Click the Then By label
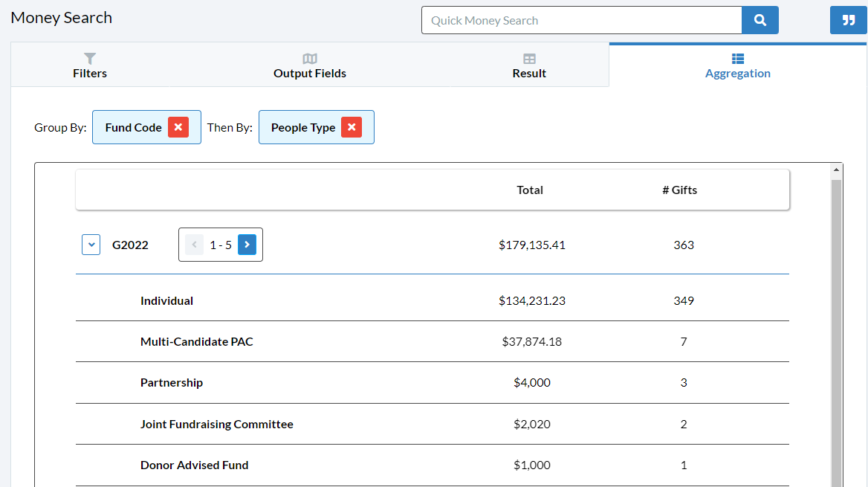This screenshot has width=868, height=487. click(x=230, y=127)
